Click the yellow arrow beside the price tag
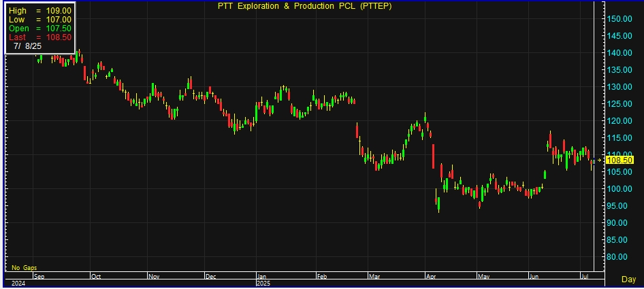The height and width of the screenshot is (289, 644). coord(600,160)
